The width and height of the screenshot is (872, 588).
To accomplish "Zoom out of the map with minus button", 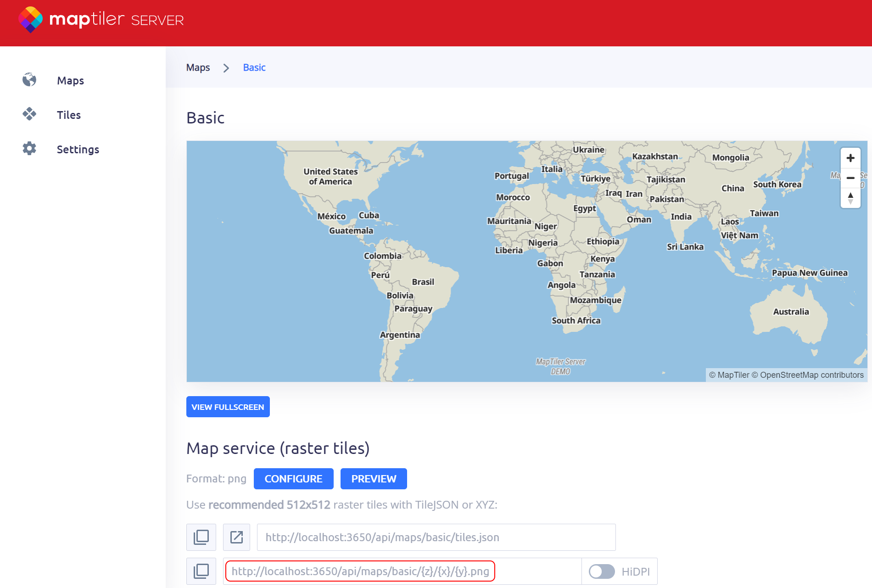I will [850, 178].
